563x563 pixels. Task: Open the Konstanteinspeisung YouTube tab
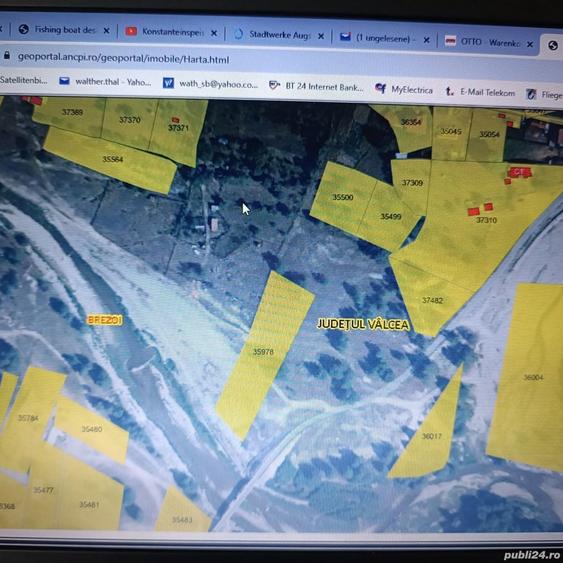(x=172, y=32)
